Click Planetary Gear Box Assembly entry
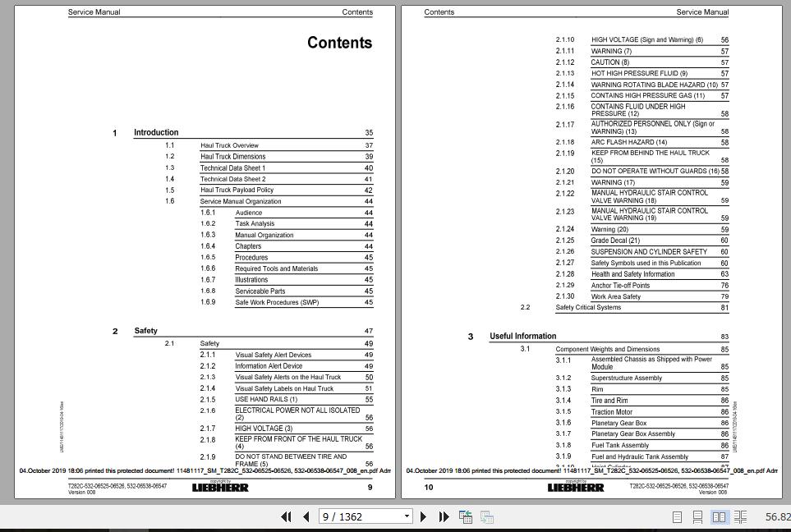 point(633,433)
